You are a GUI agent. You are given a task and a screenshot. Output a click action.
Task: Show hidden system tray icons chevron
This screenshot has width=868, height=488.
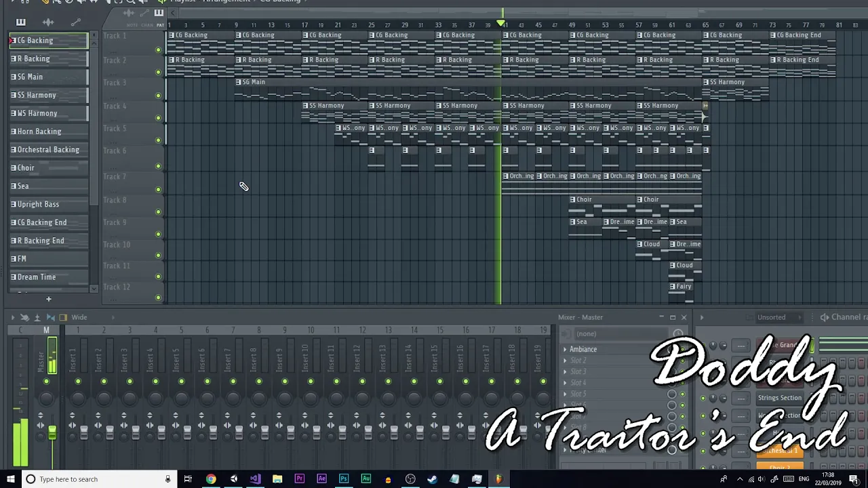click(740, 479)
